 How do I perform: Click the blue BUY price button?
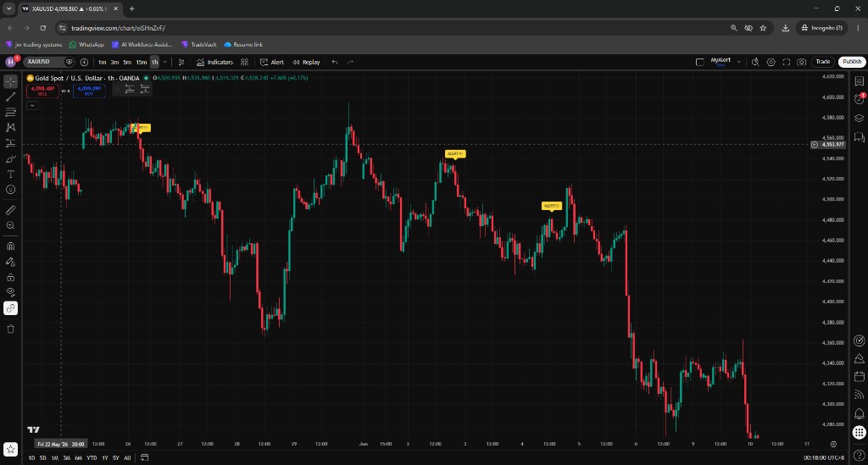[x=89, y=90]
